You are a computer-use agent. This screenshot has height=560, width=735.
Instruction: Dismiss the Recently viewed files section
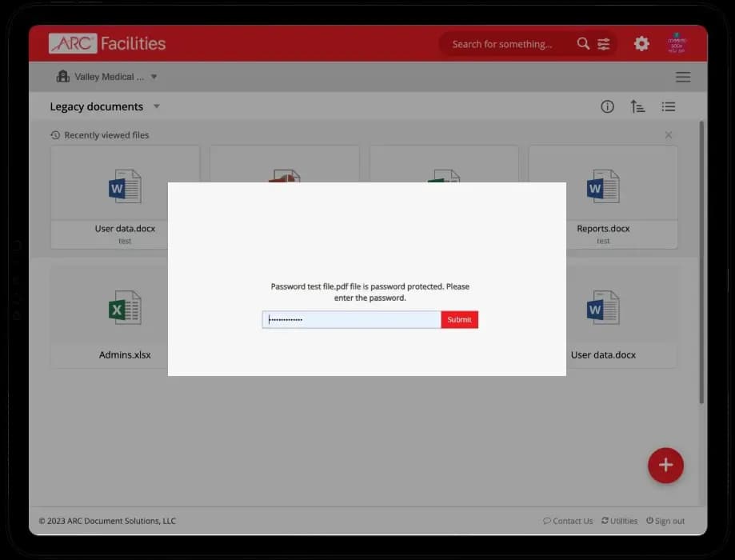pyautogui.click(x=668, y=134)
